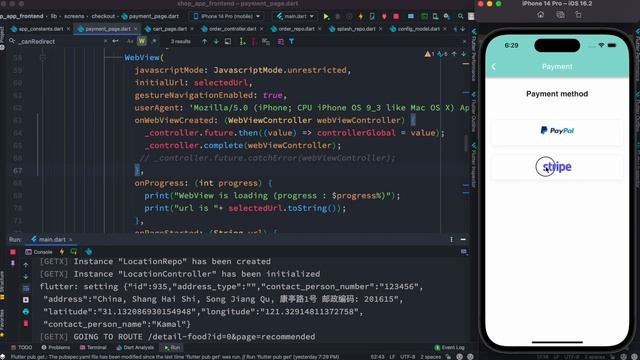The width and height of the screenshot is (640, 360).
Task: Close the find bar
Action: 464,41
